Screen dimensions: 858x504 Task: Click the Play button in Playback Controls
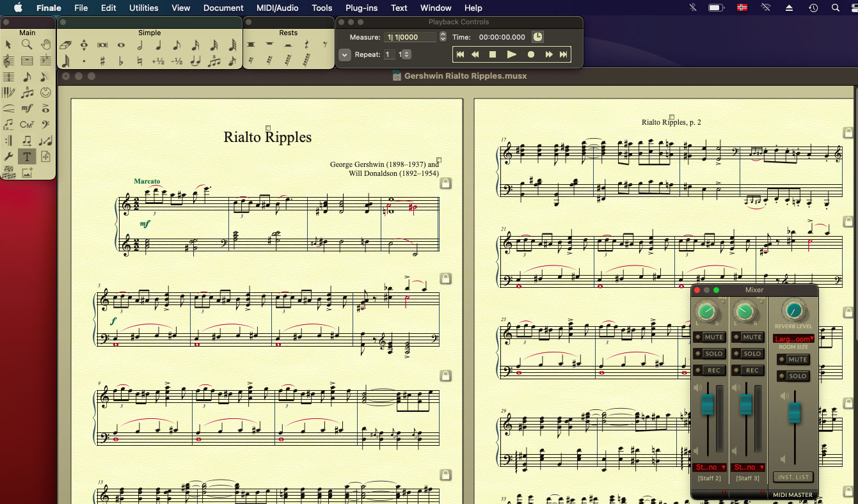pyautogui.click(x=511, y=55)
